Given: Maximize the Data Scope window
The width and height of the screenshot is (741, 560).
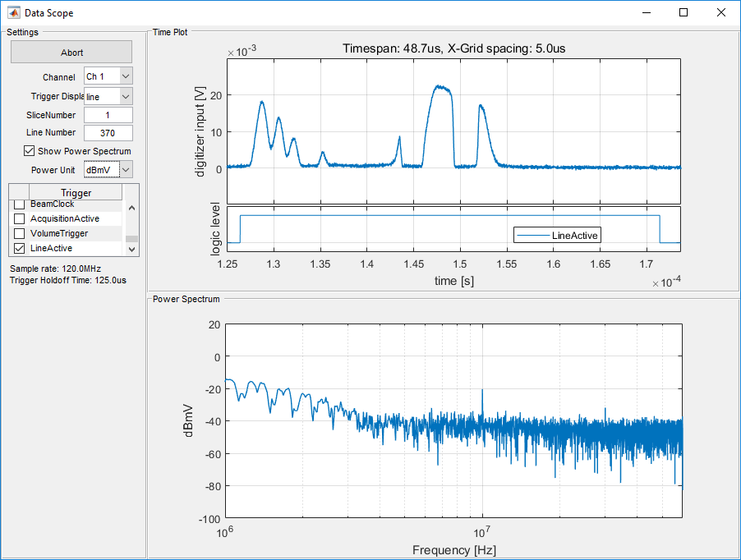Looking at the screenshot, I should (x=683, y=13).
